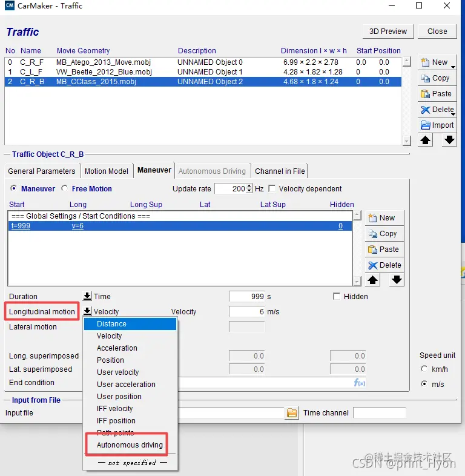465x476 pixels.
Task: Add New maneuver step
Action: pos(384,218)
